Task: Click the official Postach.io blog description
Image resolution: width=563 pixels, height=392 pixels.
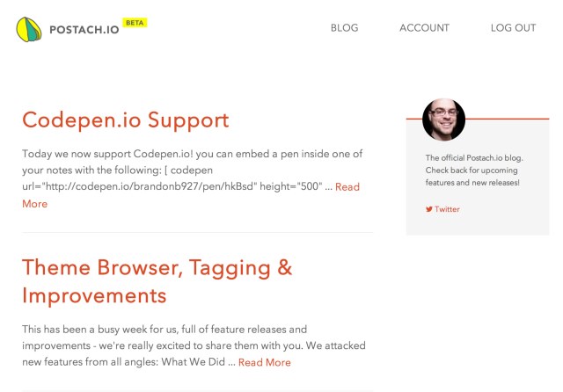Action: (x=474, y=170)
